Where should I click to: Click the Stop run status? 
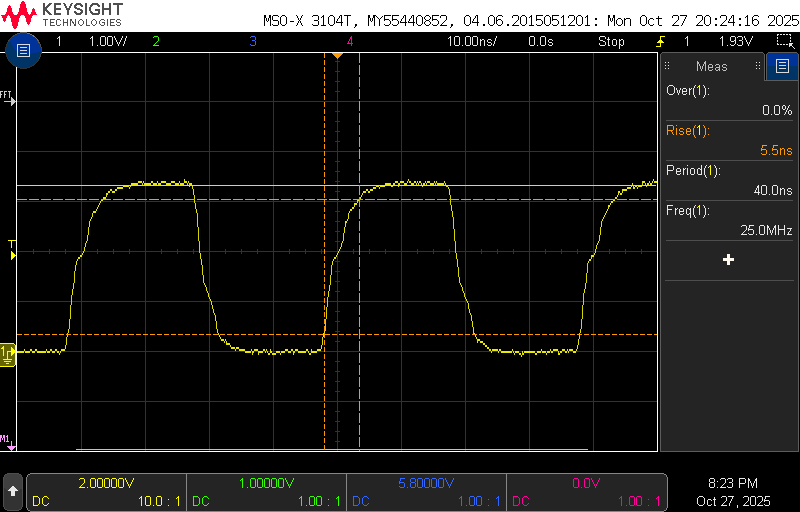click(x=611, y=41)
